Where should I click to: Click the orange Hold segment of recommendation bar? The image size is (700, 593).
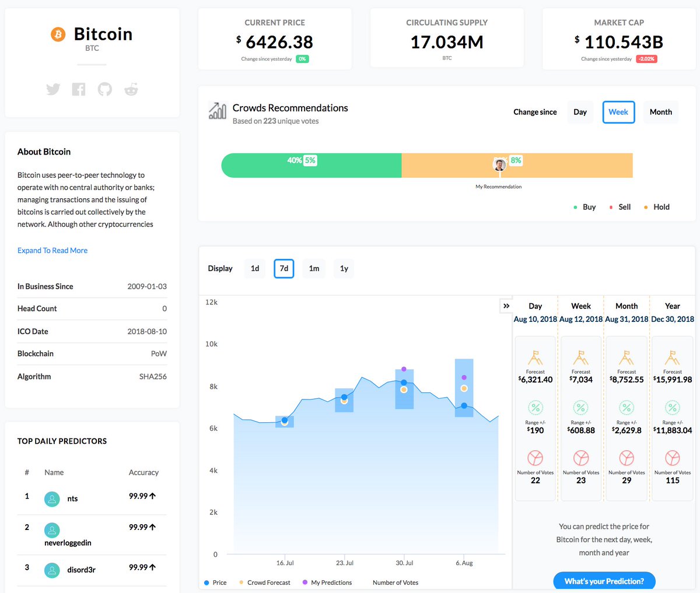(x=517, y=166)
